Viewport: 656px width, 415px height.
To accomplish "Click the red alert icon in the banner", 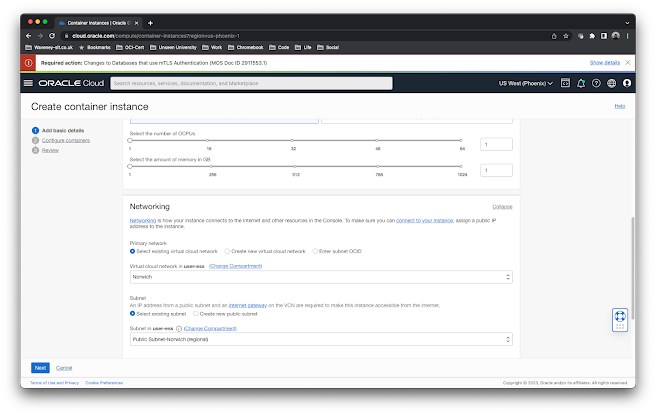I will click(x=28, y=63).
